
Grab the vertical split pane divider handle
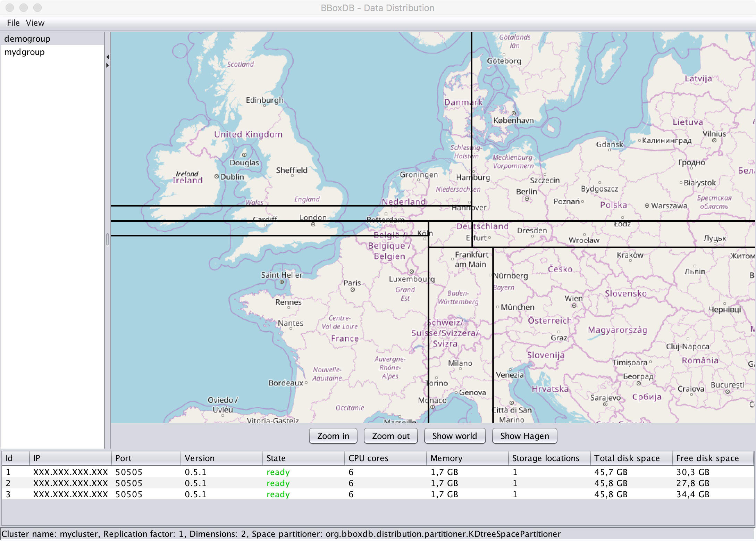pyautogui.click(x=108, y=240)
